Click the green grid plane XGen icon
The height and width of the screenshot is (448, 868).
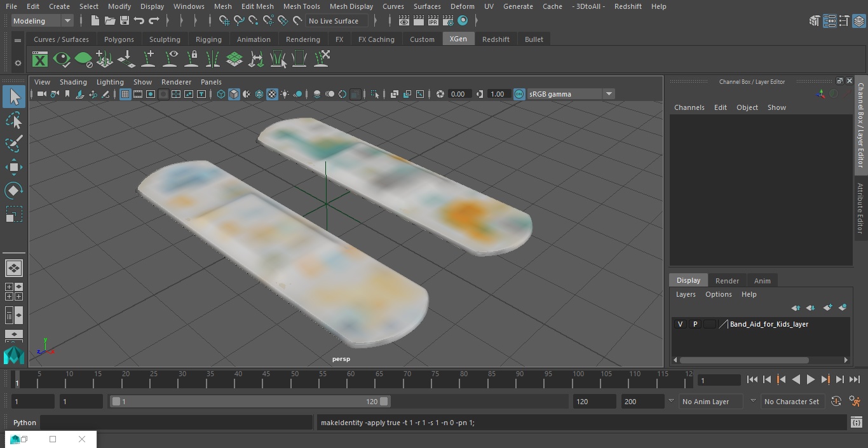(x=234, y=60)
